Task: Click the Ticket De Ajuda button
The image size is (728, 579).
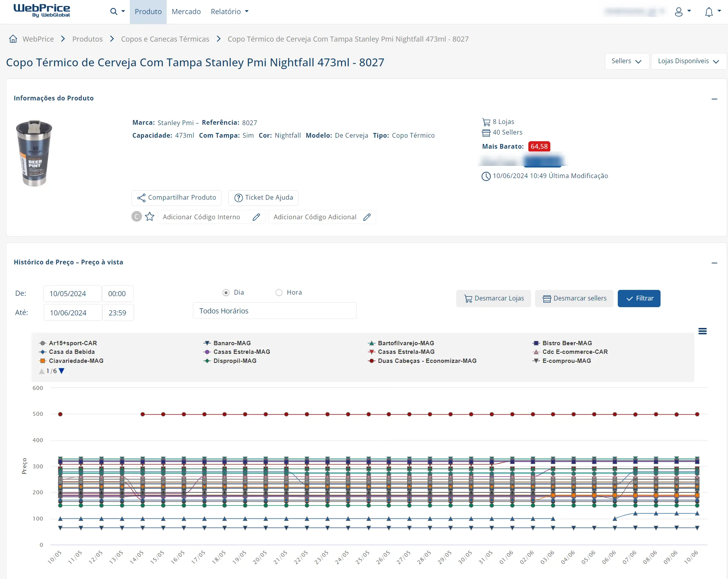Action: click(264, 198)
